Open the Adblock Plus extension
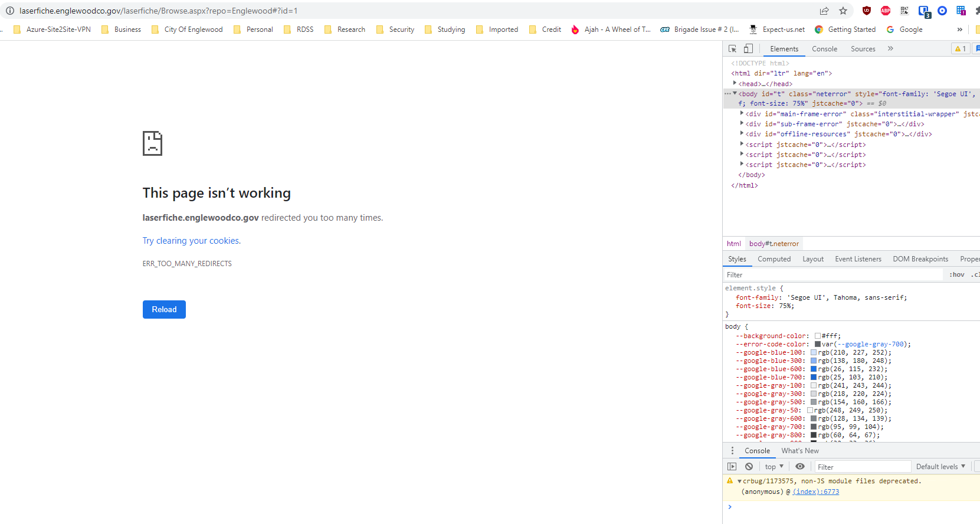This screenshot has height=524, width=980. (886, 11)
